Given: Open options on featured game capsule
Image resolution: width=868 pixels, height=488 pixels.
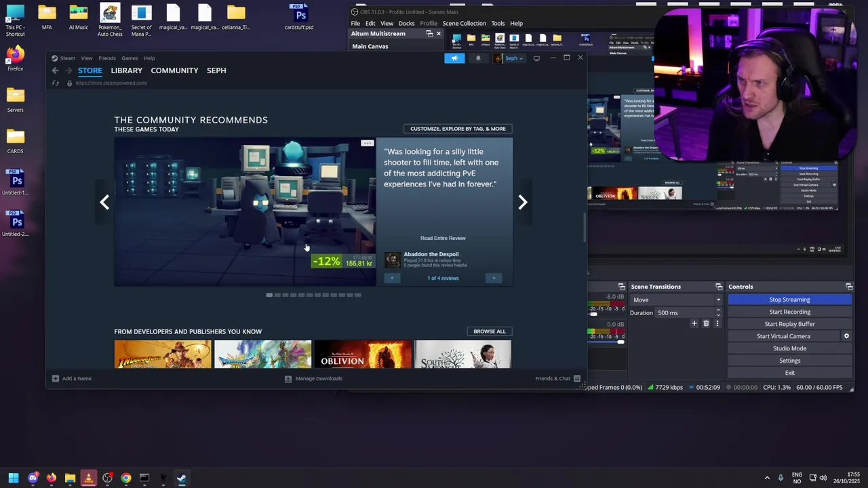Looking at the screenshot, I should (x=367, y=143).
